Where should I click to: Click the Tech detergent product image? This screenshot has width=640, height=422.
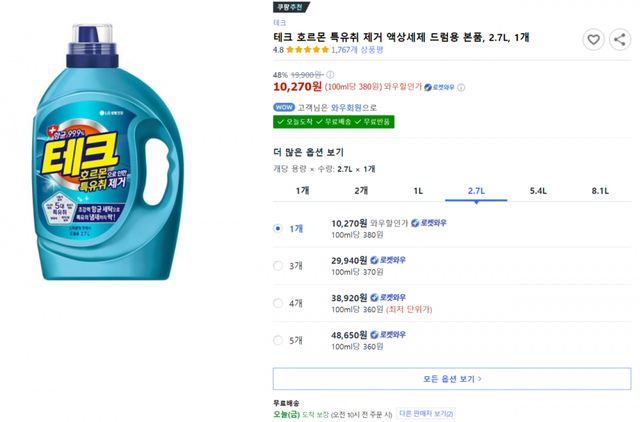point(112,165)
